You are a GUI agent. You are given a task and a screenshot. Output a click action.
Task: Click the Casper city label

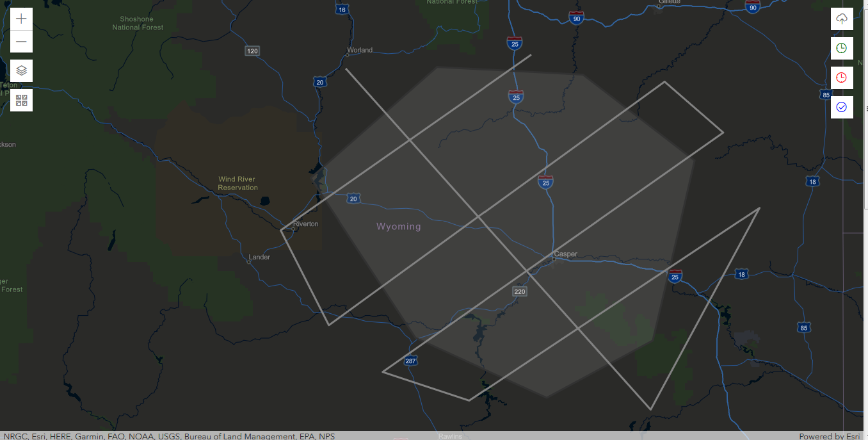pos(566,254)
